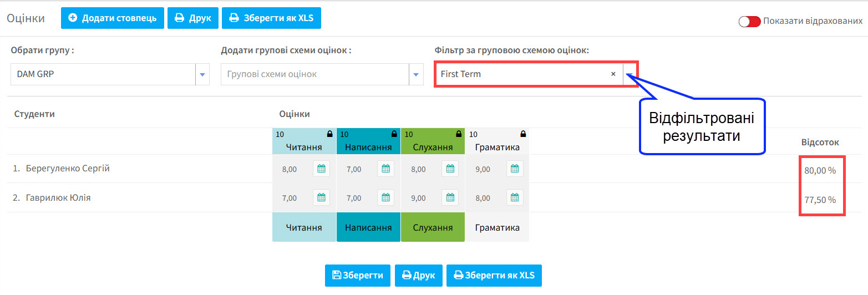This screenshot has height=295, width=868.
Task: Click the top Друк print button
Action: click(x=193, y=18)
